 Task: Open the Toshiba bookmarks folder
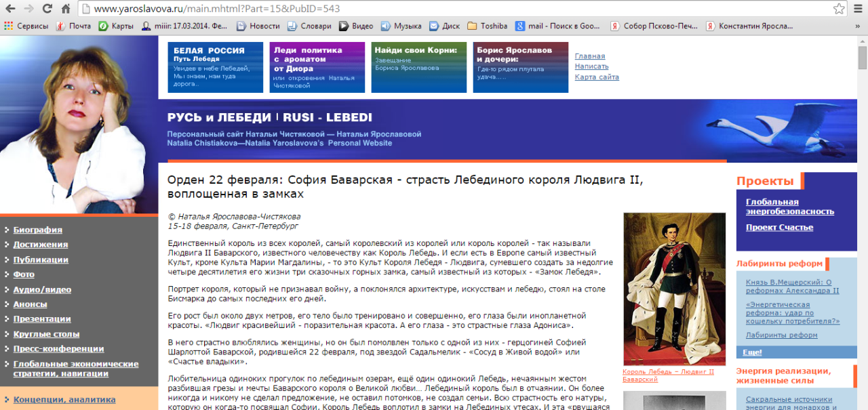click(x=488, y=26)
